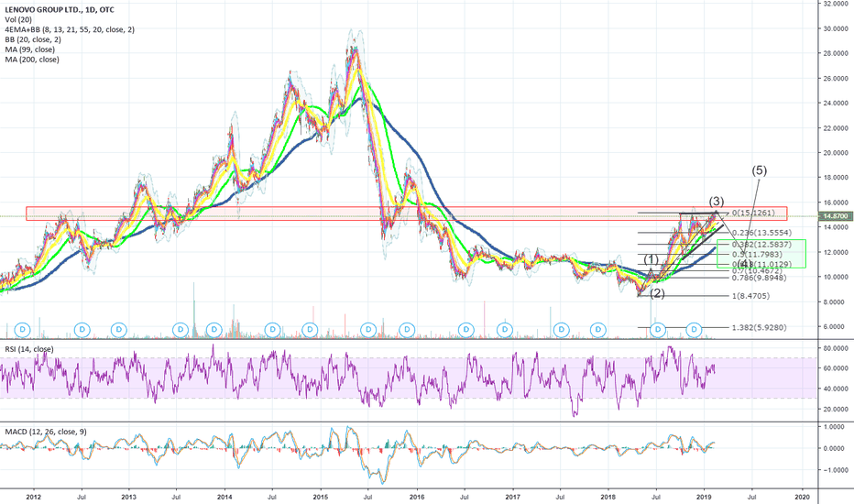Click the 30.0000 price axis label
The height and width of the screenshot is (504, 854).
click(x=836, y=28)
